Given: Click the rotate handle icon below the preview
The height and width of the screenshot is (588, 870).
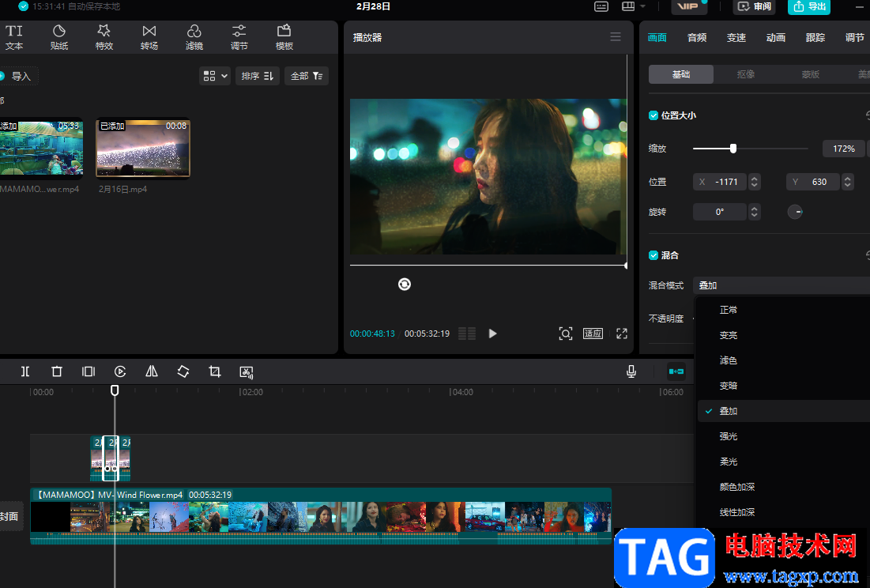Looking at the screenshot, I should click(x=405, y=284).
